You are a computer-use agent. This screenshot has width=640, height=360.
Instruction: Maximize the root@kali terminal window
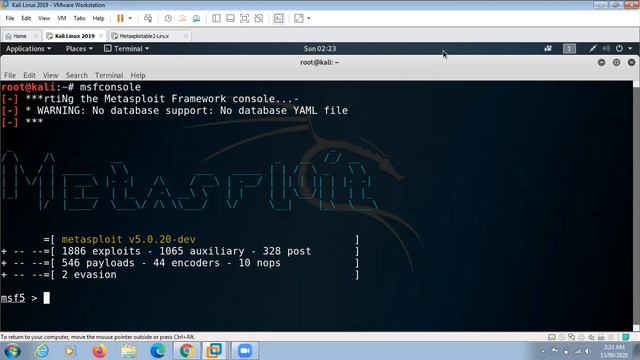pyautogui.click(x=616, y=62)
